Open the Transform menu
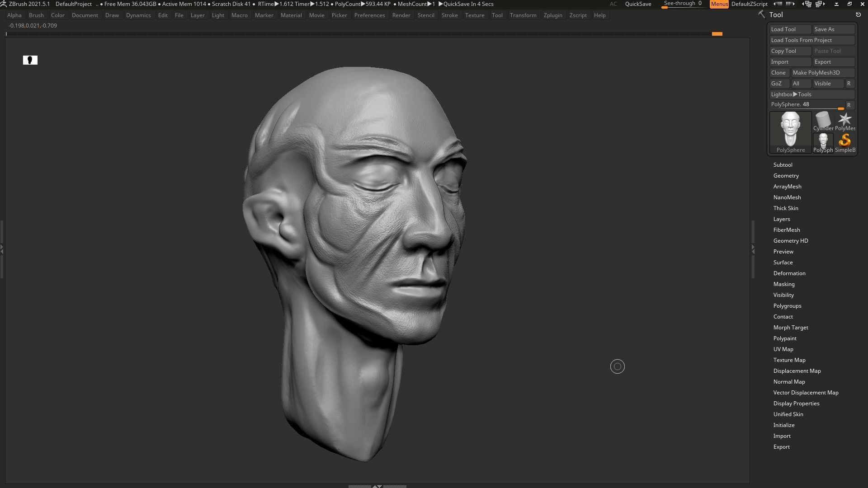The width and height of the screenshot is (868, 488). 523,15
